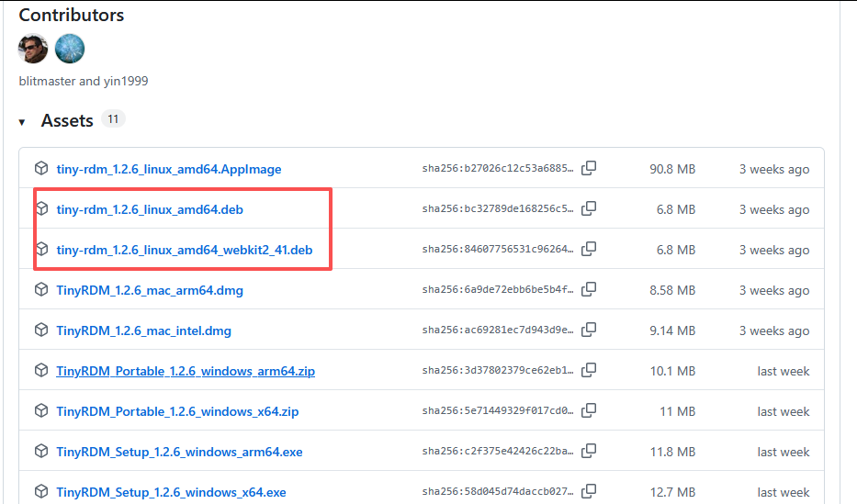Click package icon beside Portable windows_arm64.zip

tap(41, 370)
